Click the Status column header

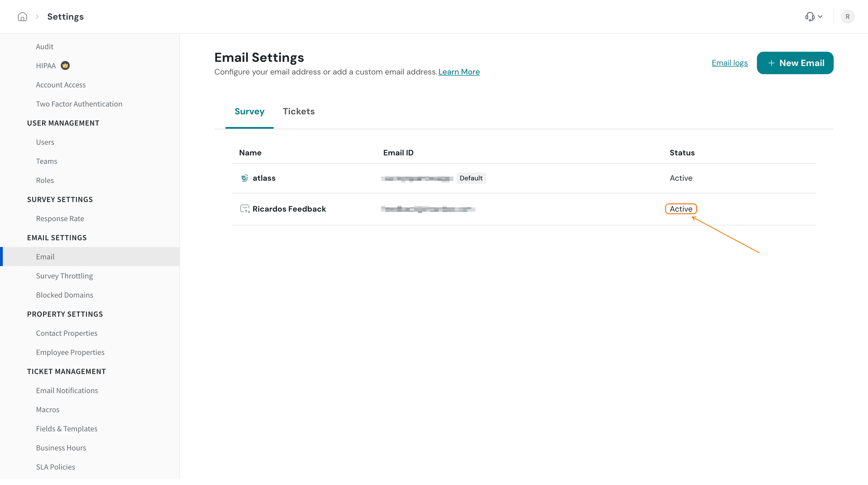(682, 153)
